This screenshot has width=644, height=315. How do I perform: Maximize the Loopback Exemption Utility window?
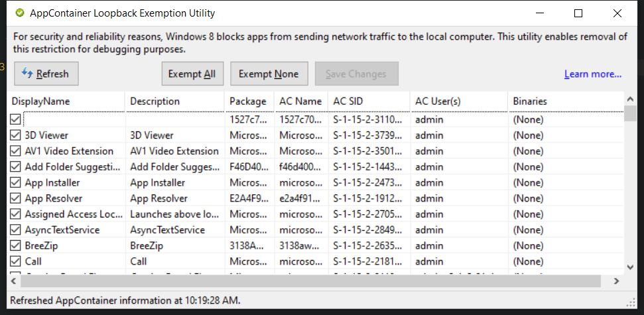[578, 13]
